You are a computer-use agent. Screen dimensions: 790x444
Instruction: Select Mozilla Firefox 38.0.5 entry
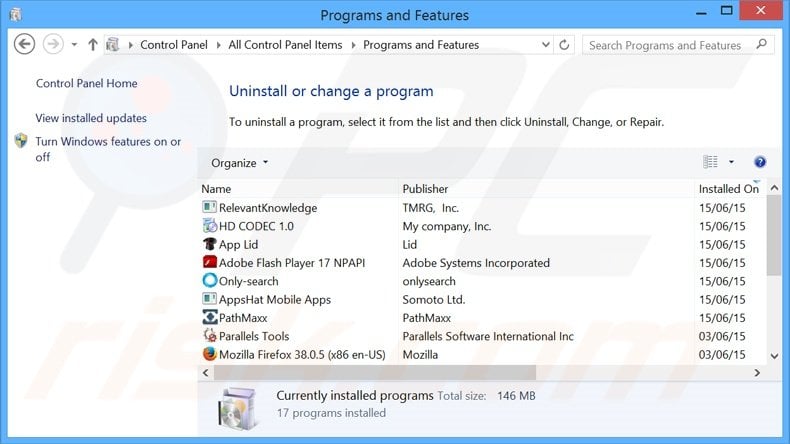click(302, 354)
